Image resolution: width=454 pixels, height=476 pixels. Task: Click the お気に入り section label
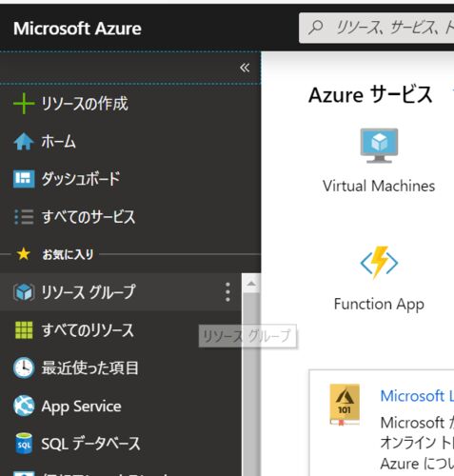click(x=68, y=254)
